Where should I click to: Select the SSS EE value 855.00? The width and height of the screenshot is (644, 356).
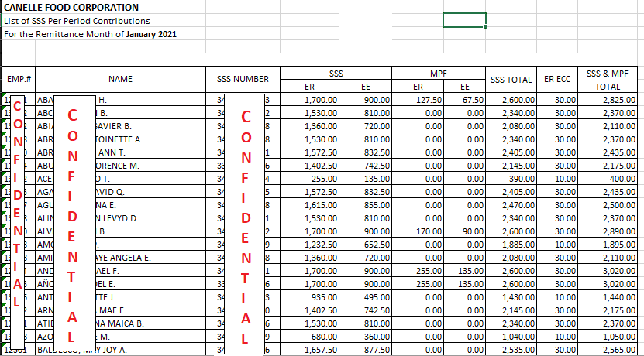coord(365,205)
